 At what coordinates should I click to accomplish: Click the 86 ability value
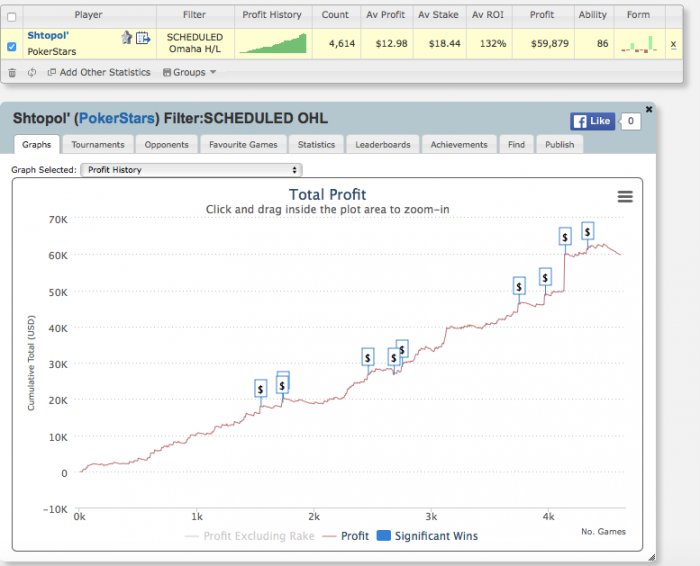coord(602,44)
